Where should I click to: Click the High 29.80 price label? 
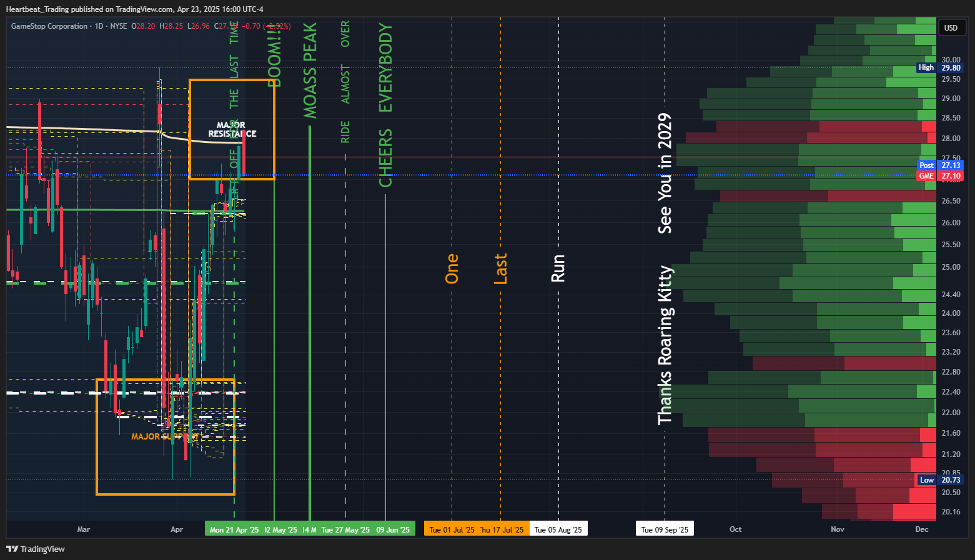(940, 67)
